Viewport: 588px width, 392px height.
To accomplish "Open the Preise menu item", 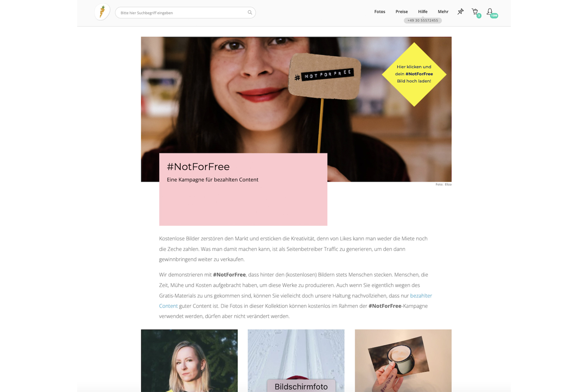I will click(401, 12).
